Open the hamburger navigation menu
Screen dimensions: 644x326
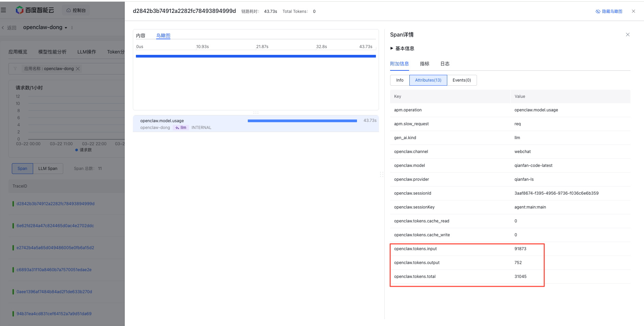[4, 10]
